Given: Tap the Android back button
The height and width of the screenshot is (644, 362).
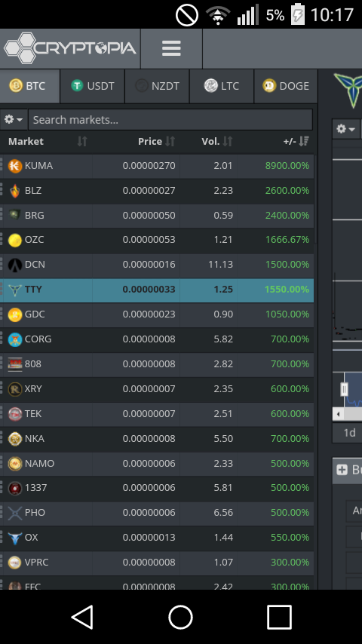Looking at the screenshot, I should (83, 617).
